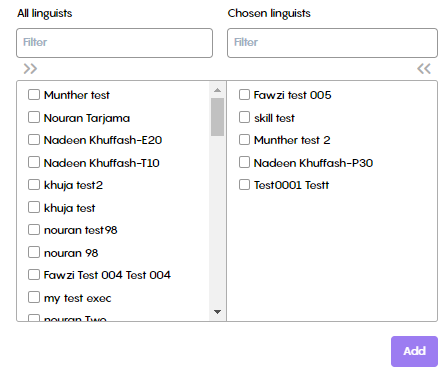The height and width of the screenshot is (370, 448).
Task: Click the khuja test2 name label
Action: click(73, 185)
